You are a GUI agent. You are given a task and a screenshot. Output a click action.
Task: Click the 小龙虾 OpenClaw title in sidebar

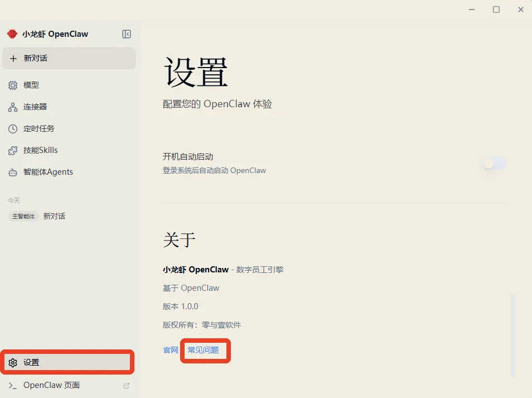55,34
